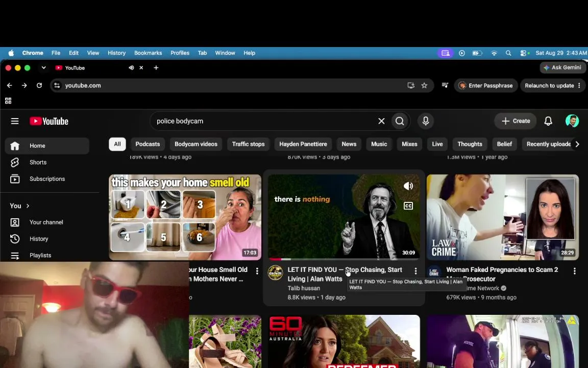Open more options for Woman Faked Pregnancies video
Image resolution: width=588 pixels, height=368 pixels.
[574, 271]
